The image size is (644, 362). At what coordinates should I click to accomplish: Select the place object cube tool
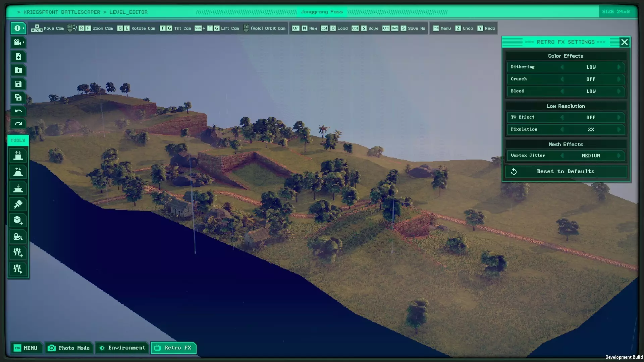click(x=18, y=220)
